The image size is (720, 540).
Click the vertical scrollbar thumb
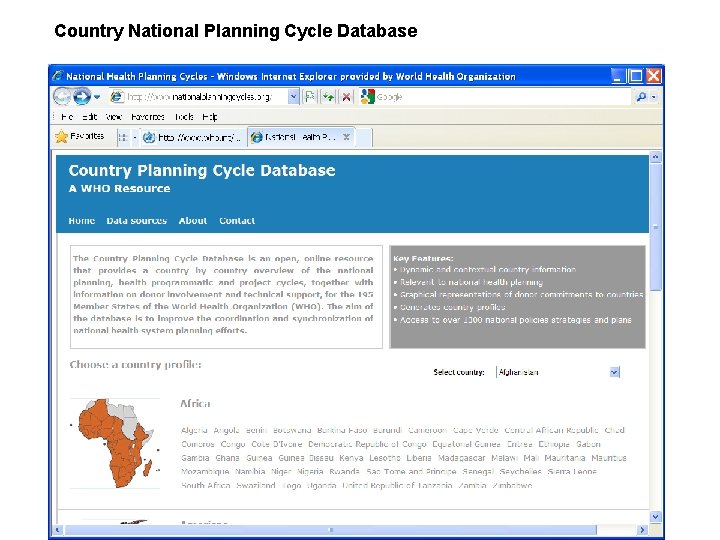(x=655, y=227)
